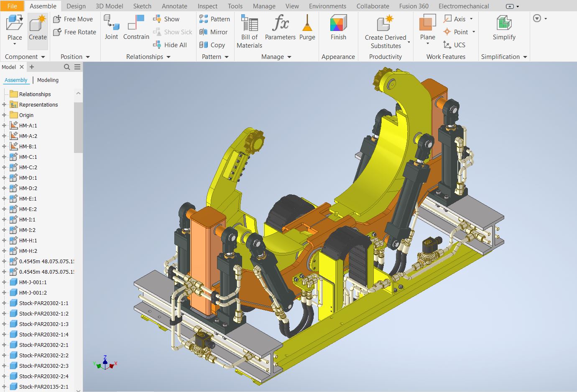Viewport: 577px width, 392px height.
Task: Activate the Free Move tool
Action: pos(73,19)
